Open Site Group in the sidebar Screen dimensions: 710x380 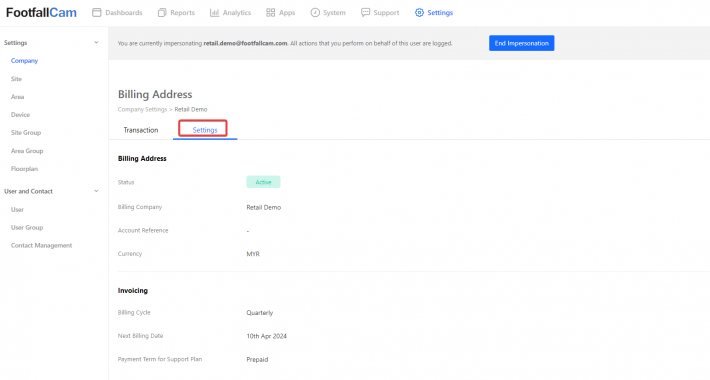click(26, 133)
